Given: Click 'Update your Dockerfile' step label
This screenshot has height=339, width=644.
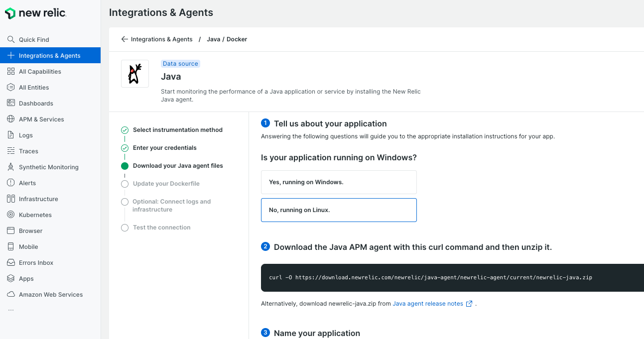Looking at the screenshot, I should [166, 184].
